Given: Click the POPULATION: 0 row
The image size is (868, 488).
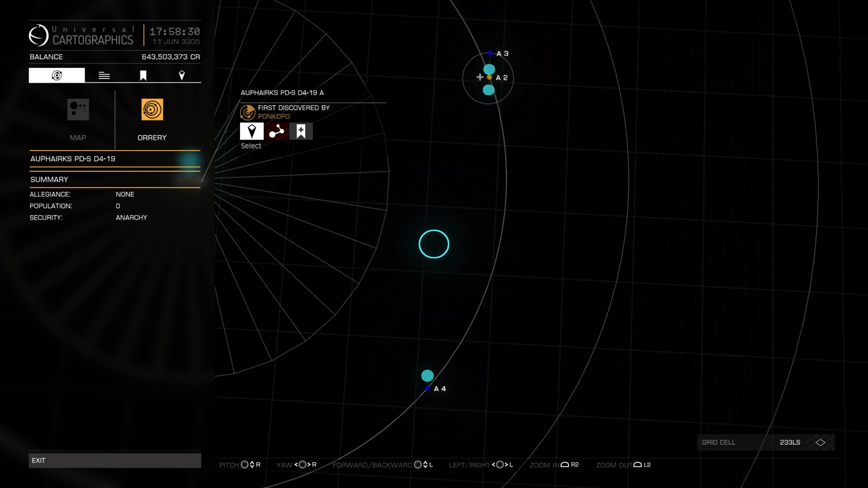Looking at the screenshot, I should pos(75,206).
